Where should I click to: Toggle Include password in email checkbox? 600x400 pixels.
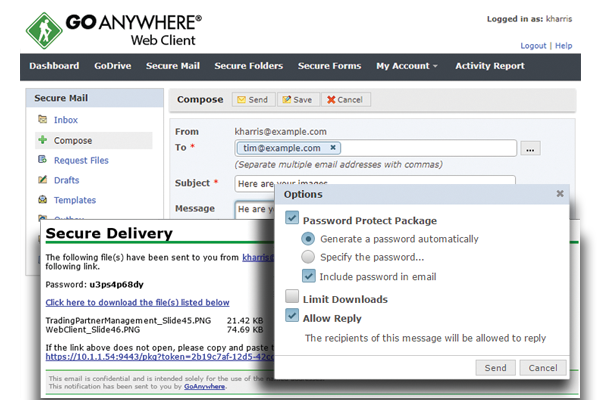pyautogui.click(x=309, y=276)
